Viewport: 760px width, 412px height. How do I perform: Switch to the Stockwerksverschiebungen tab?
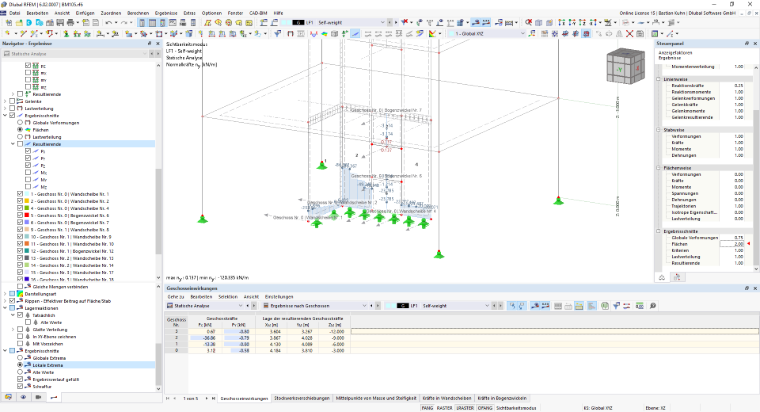point(301,398)
